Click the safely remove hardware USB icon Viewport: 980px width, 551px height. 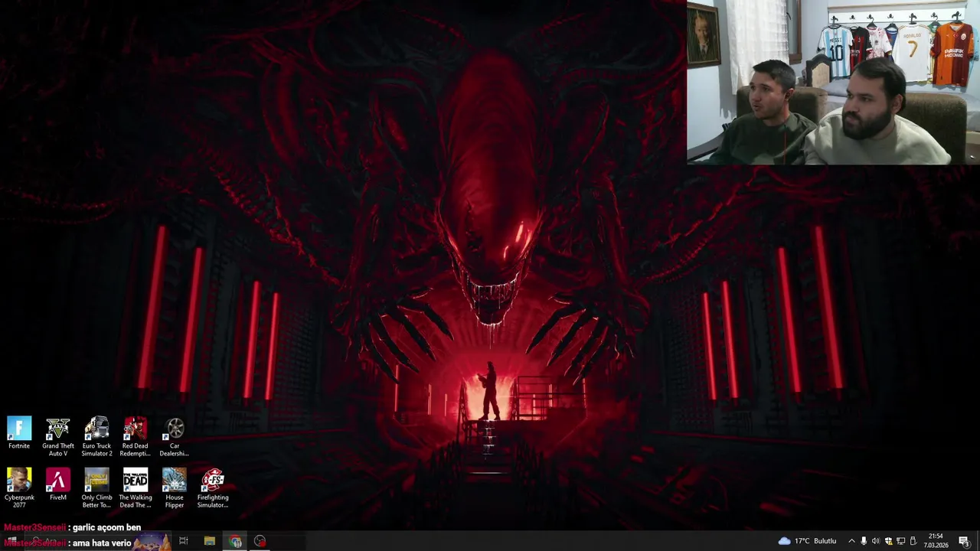tap(913, 541)
